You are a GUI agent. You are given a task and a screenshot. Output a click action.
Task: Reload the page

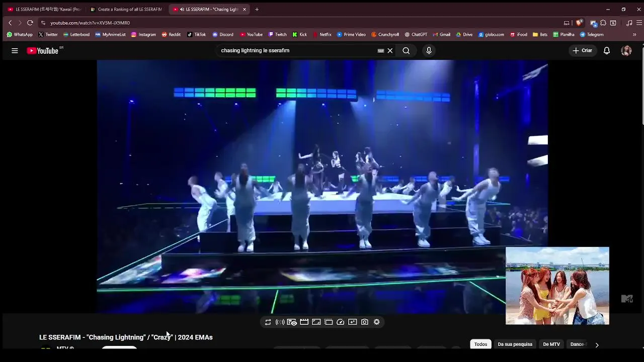[30, 23]
